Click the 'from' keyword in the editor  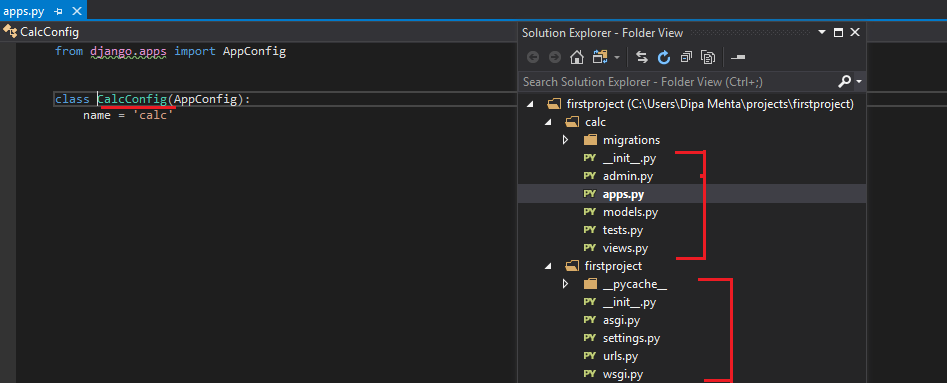click(x=69, y=51)
